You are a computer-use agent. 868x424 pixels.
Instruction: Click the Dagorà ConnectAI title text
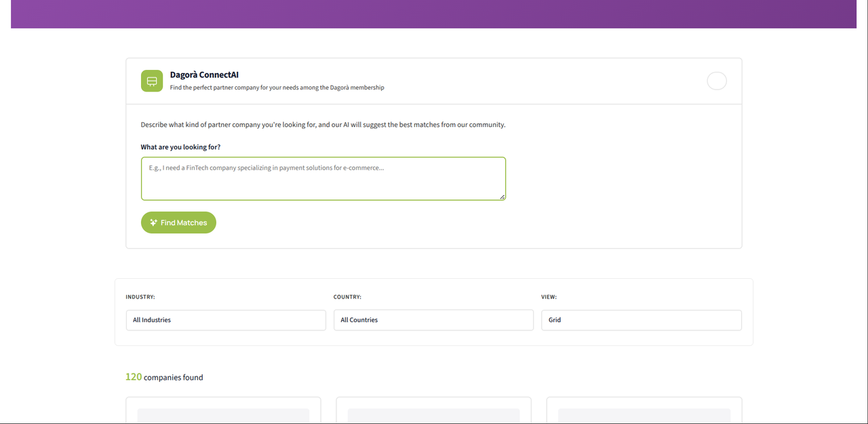(x=204, y=75)
